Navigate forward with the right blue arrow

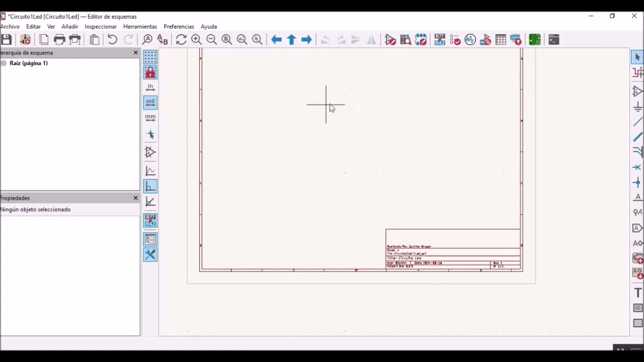click(x=306, y=40)
